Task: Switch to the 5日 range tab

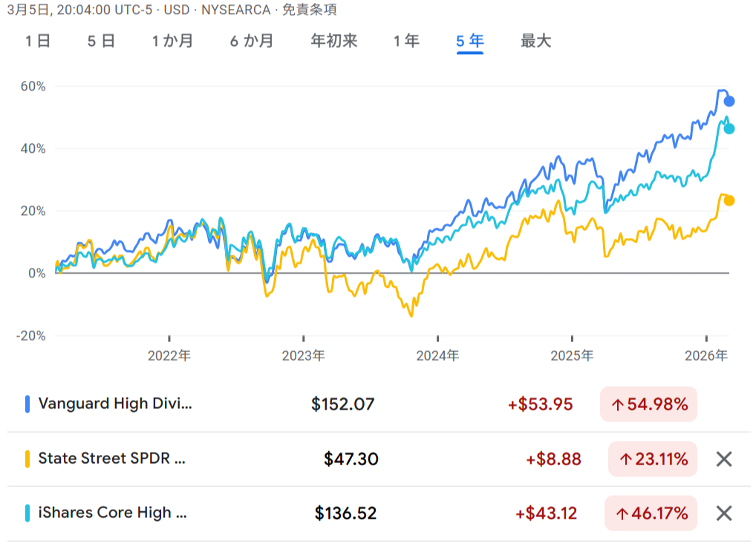Action: [x=101, y=41]
